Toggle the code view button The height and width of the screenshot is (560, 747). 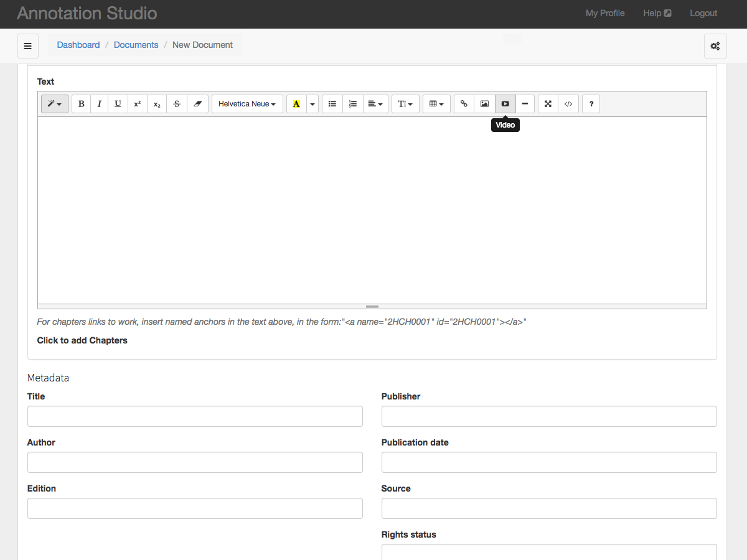tap(568, 104)
